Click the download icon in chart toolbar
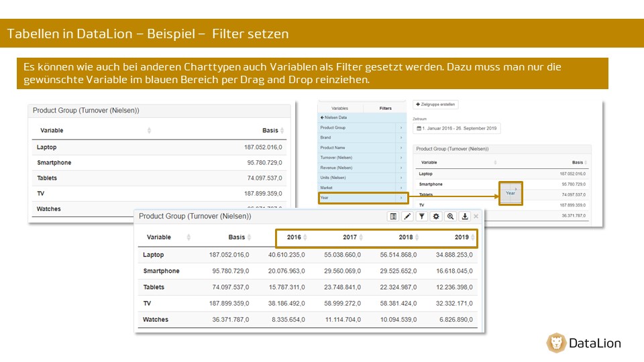The height and width of the screenshot is (362, 644). (x=465, y=217)
